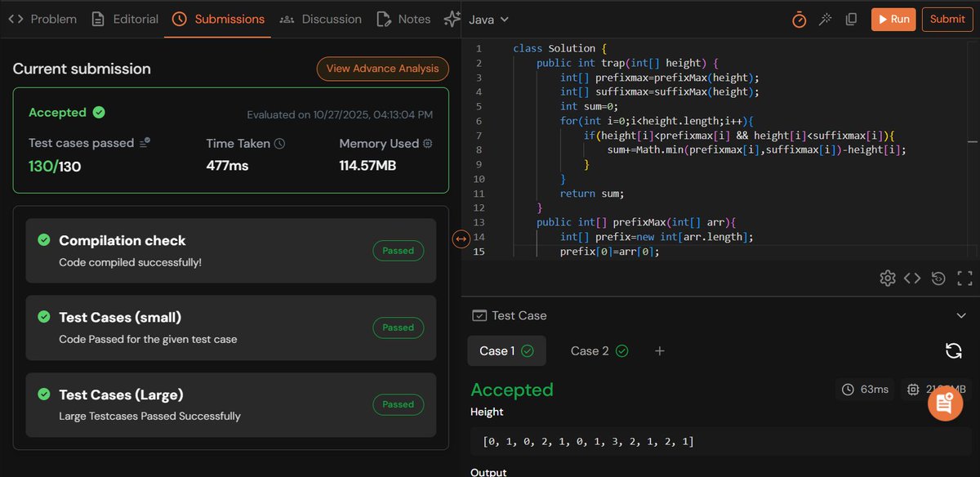Open the editor settings gear
Image resolution: width=980 pixels, height=477 pixels.
[x=888, y=278]
